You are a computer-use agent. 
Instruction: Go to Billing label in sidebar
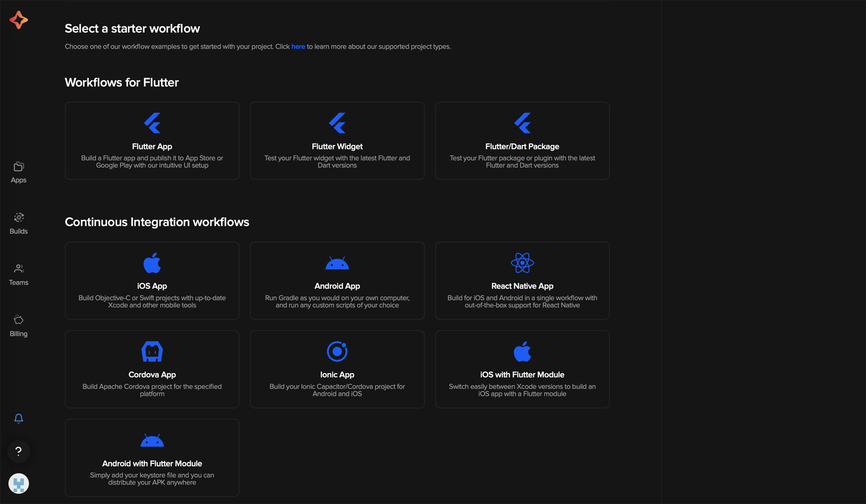[x=19, y=334]
